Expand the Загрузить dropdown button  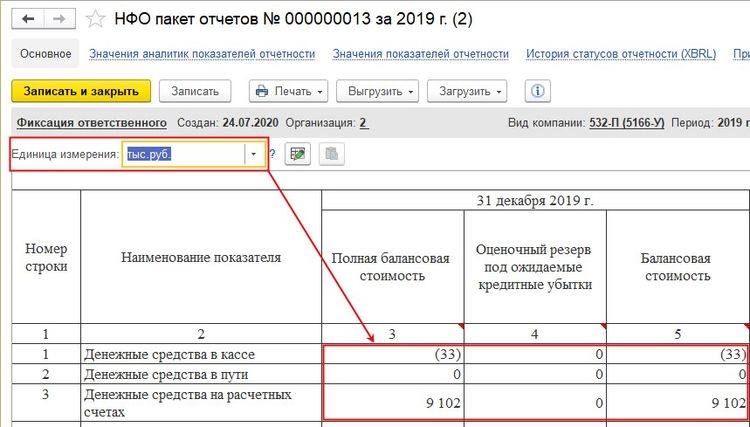tap(468, 91)
